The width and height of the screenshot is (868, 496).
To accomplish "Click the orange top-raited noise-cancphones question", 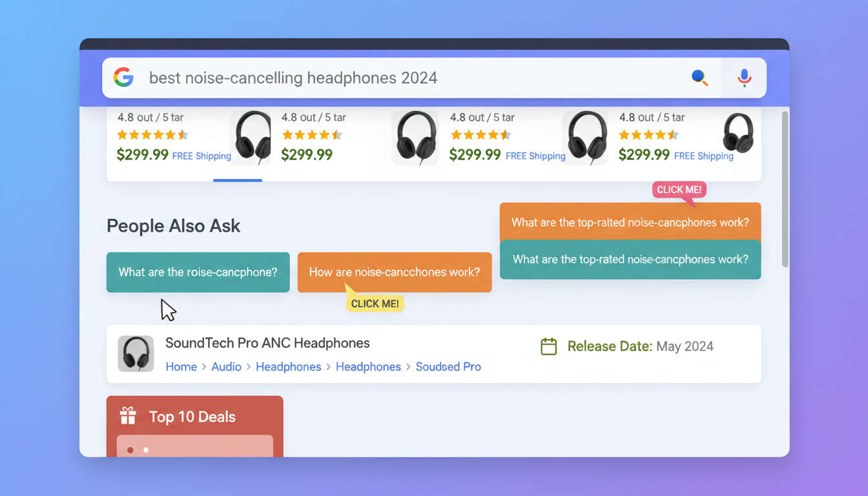I will click(630, 222).
